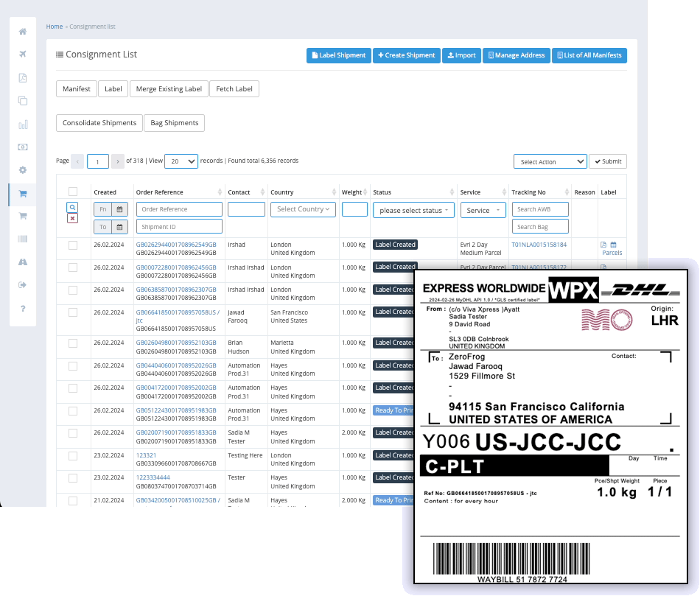700x596 pixels.
Task: Click Consolidate Shipments button
Action: click(99, 123)
